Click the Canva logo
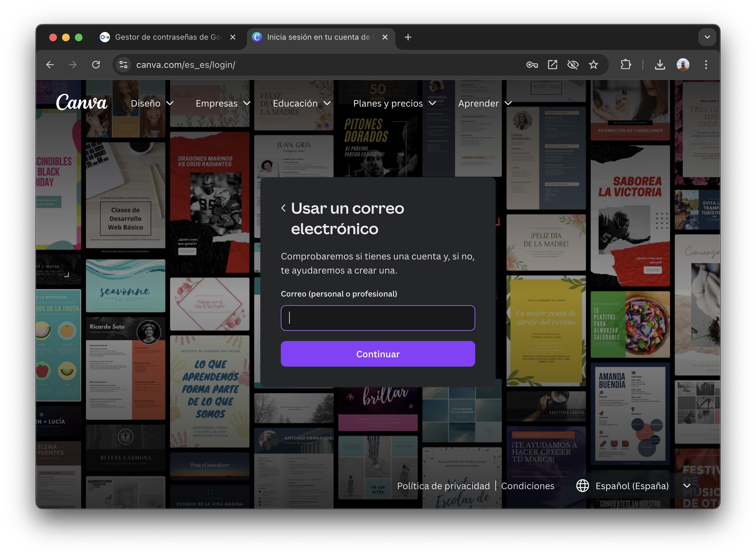Screen dimensions: 756x556 [x=82, y=102]
